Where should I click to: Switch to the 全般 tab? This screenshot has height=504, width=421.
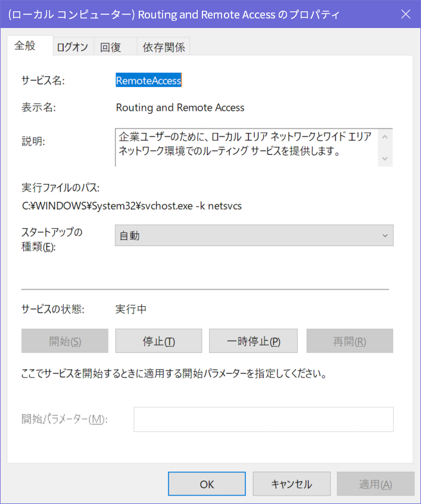[25, 46]
